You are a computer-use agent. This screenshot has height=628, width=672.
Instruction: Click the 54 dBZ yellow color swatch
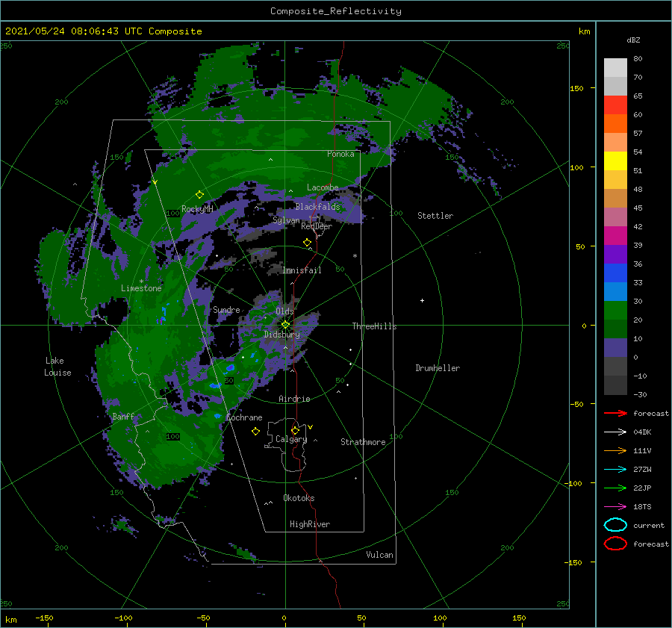tap(615, 161)
